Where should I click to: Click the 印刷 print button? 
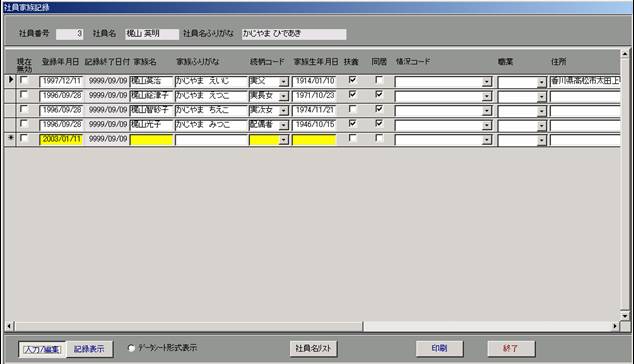tap(440, 348)
